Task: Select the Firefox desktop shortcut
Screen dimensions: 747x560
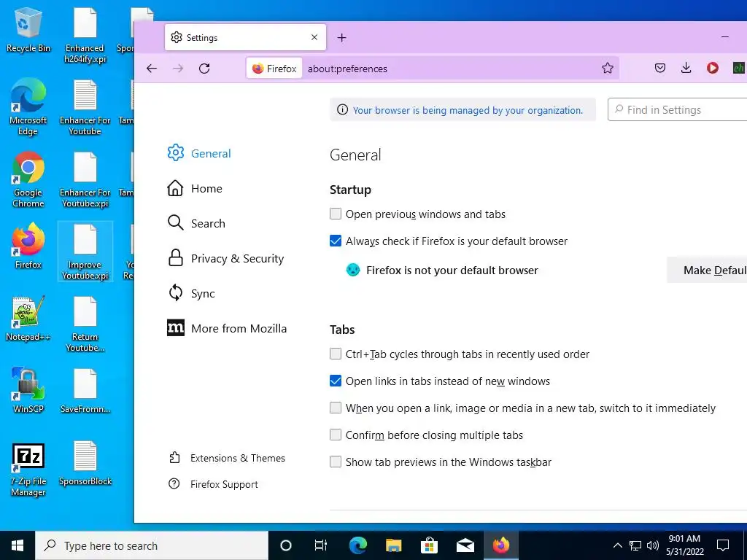Action: pyautogui.click(x=28, y=246)
